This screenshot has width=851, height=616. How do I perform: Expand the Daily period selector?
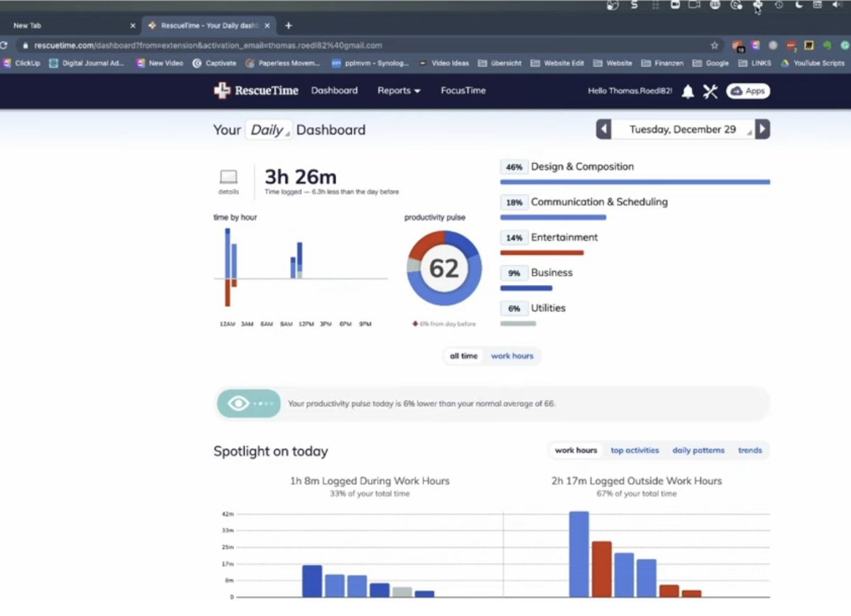[x=269, y=130]
